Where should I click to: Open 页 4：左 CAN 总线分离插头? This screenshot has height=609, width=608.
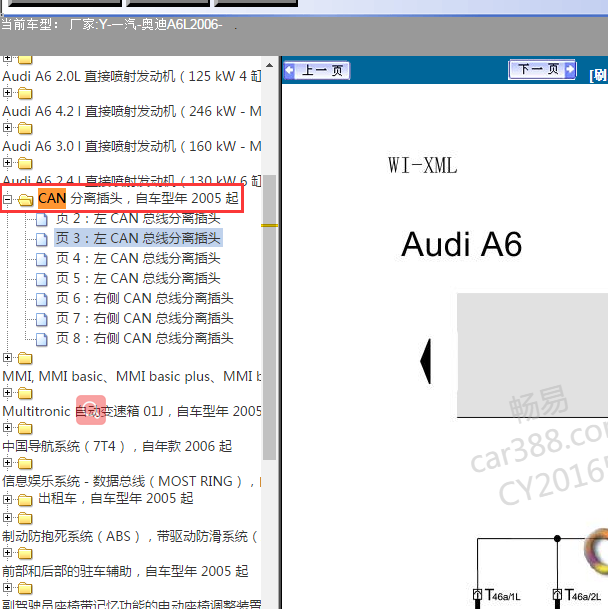point(138,258)
